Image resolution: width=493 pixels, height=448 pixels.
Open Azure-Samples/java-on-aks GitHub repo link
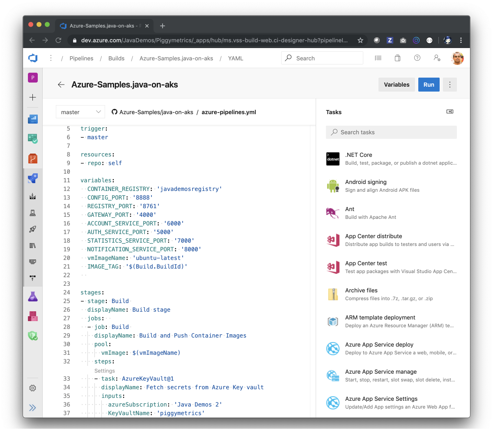152,112
